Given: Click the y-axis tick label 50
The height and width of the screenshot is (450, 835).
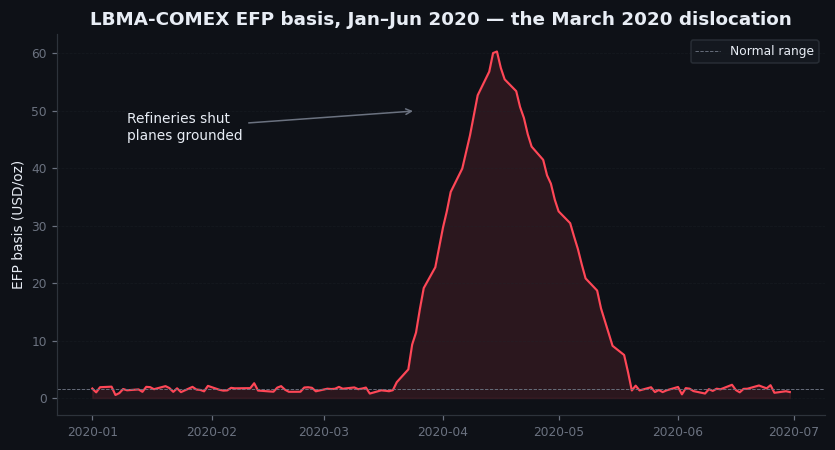Looking at the screenshot, I should point(39,111).
